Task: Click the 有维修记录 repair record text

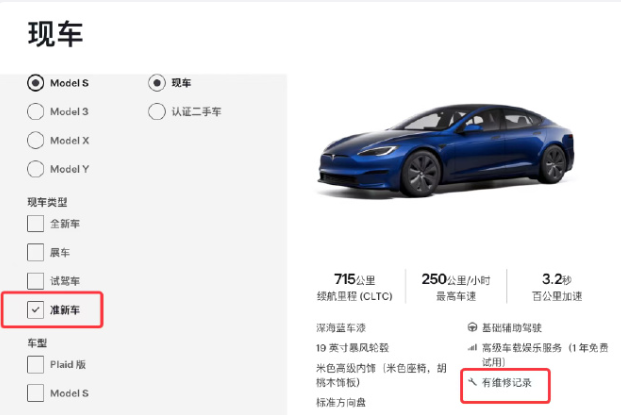Action: [507, 383]
